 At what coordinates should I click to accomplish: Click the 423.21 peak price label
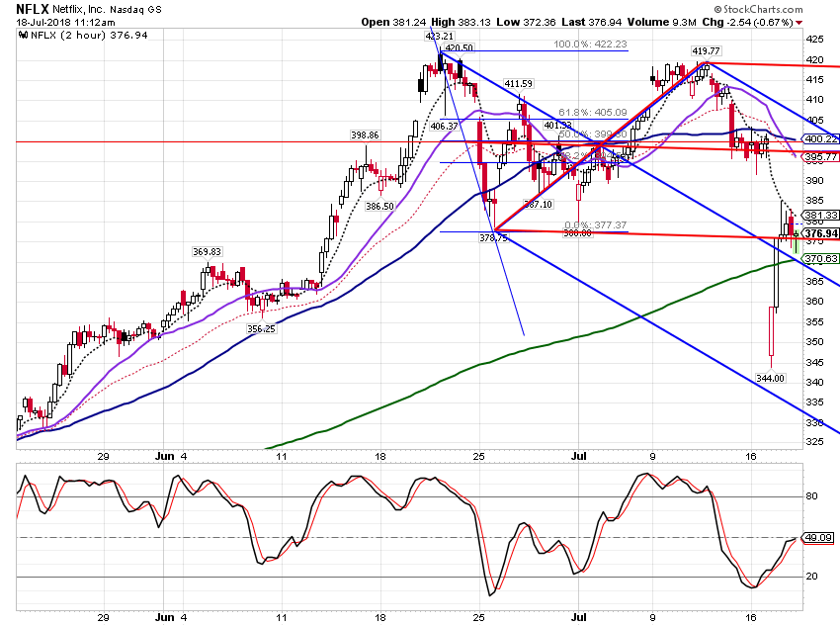439,37
